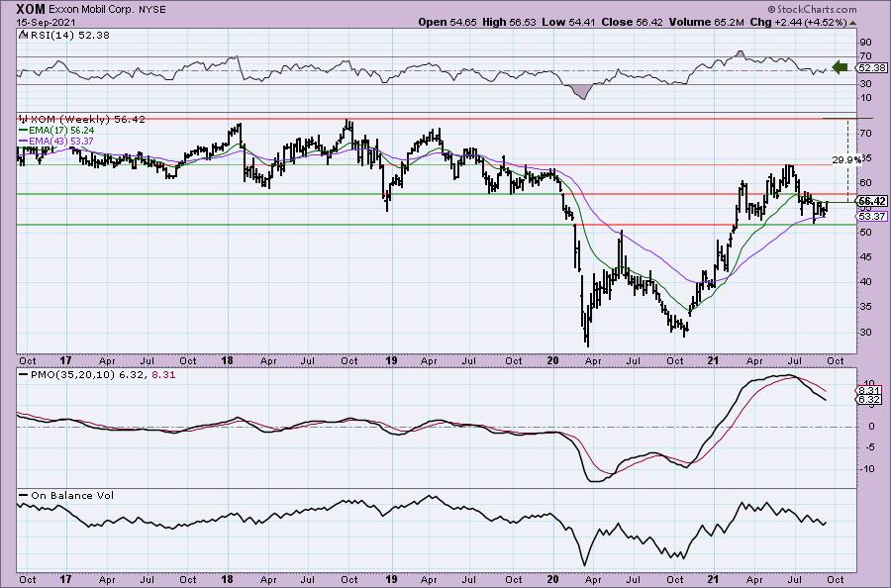
Task: Click the 40 price level on axis
Action: pyautogui.click(x=866, y=282)
